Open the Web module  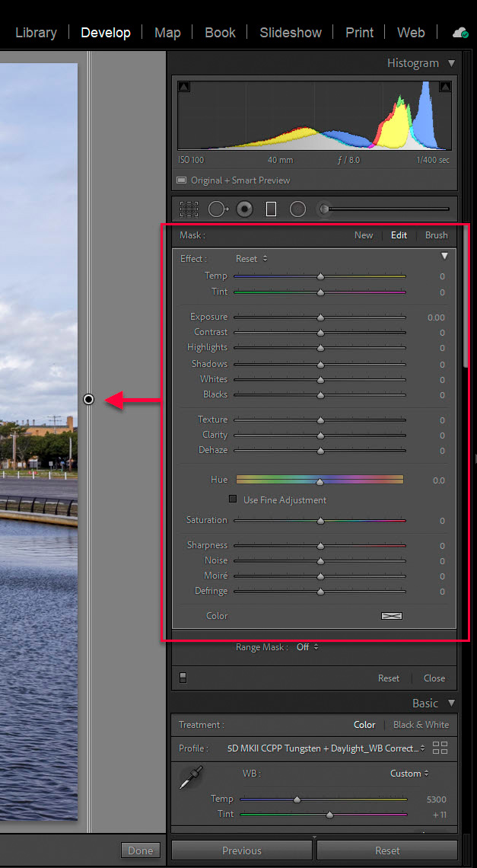pos(411,33)
